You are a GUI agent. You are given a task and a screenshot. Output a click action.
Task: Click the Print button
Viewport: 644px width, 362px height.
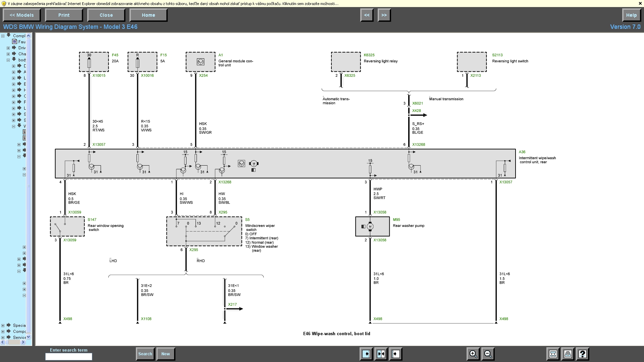click(x=64, y=15)
